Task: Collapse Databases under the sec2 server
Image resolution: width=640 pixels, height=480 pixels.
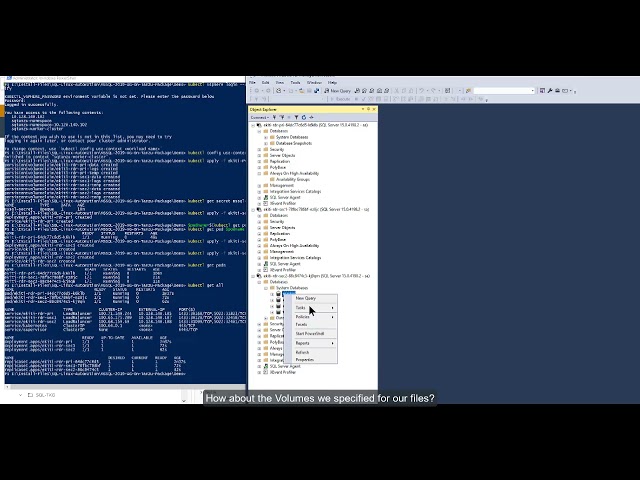Action: tap(259, 282)
